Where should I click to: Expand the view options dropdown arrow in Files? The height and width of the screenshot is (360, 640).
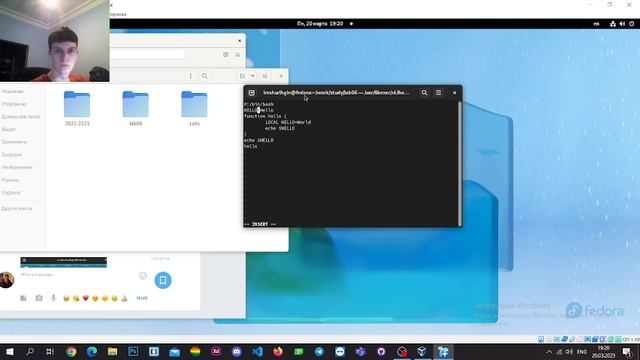[x=253, y=76]
